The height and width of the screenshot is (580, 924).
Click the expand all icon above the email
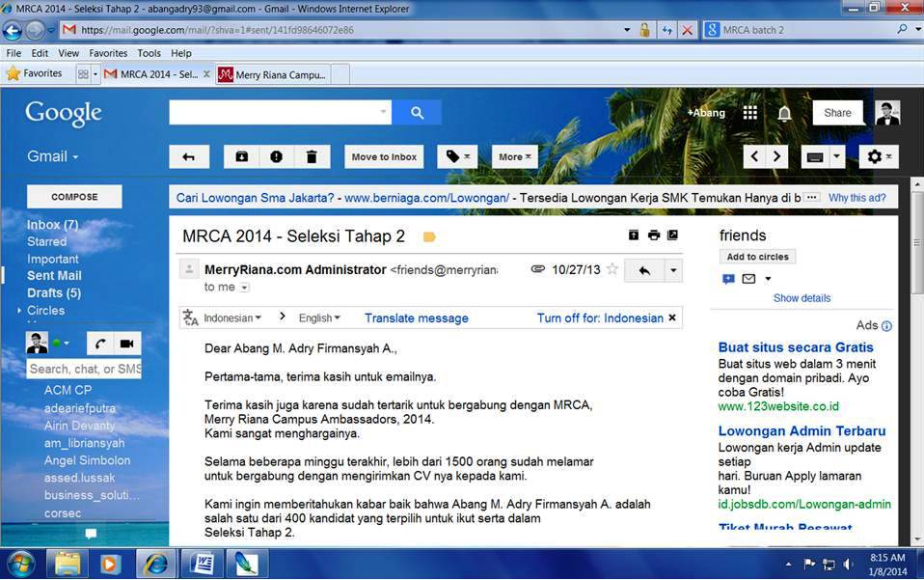pos(634,235)
